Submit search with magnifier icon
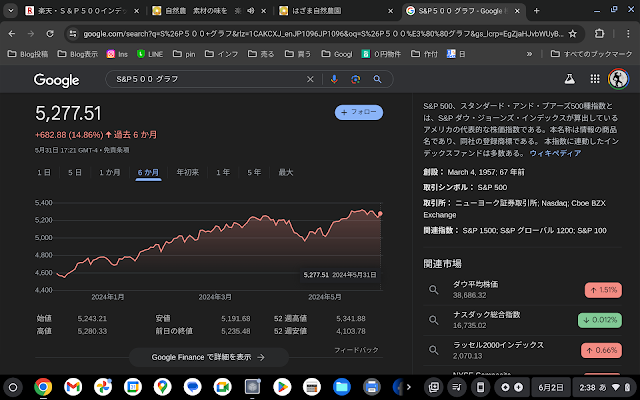640x400 pixels. click(378, 79)
